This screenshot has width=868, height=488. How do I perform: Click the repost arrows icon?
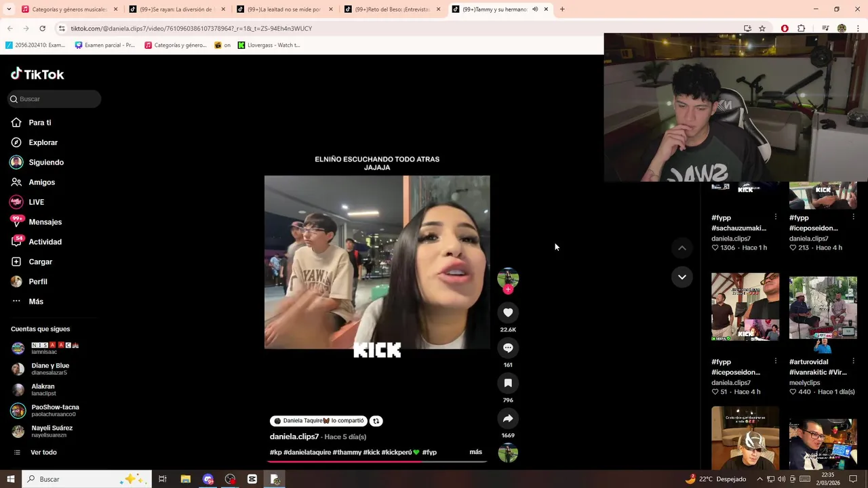[x=376, y=421]
